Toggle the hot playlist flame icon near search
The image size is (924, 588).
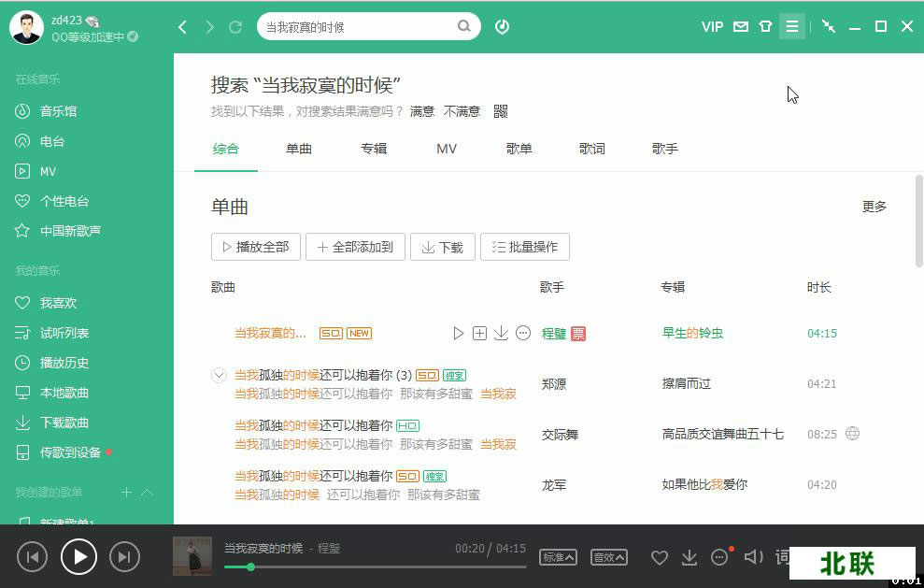[x=502, y=26]
